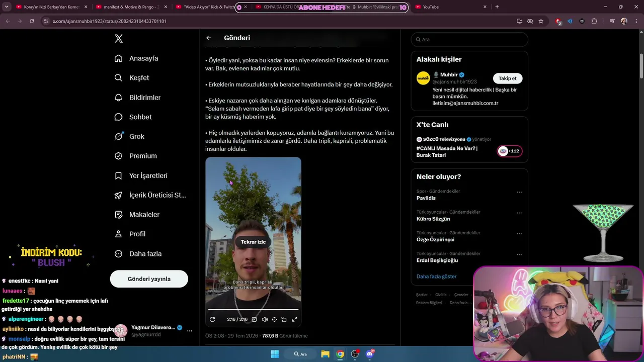Open Makaleler in the sidebar
This screenshot has height=362, width=644.
click(137, 215)
